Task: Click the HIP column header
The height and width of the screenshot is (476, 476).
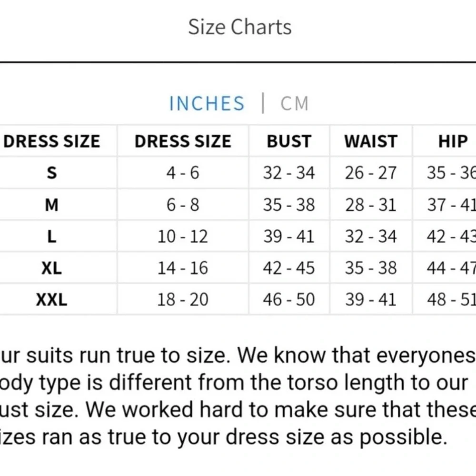Action: [x=453, y=141]
